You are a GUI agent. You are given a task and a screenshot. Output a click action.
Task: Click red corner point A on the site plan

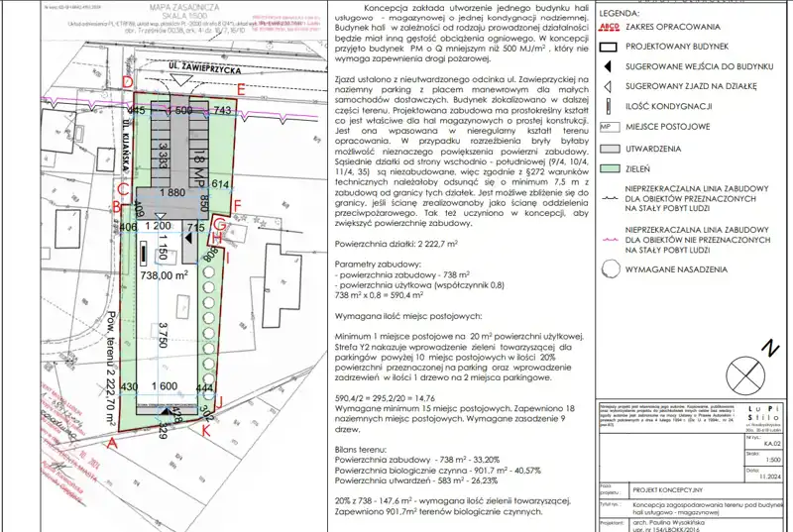(111, 446)
